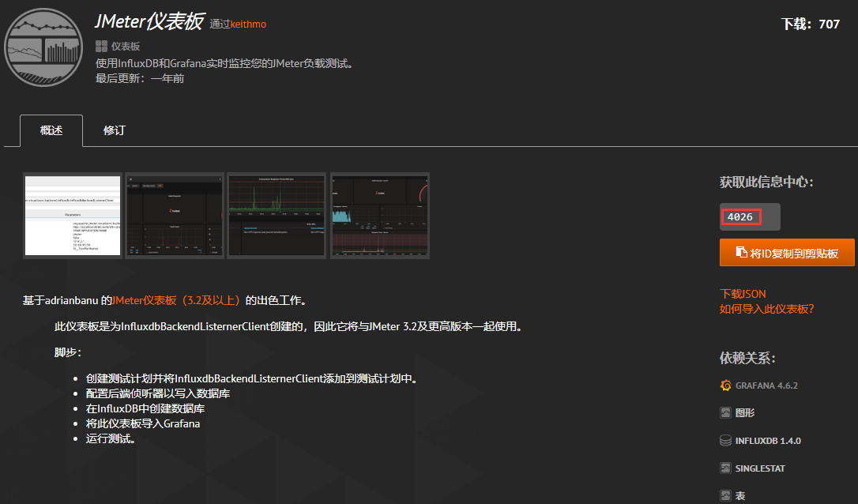Click description 使用InfluxDB和Grafana实时监控
The image size is (858, 504).
coord(225,63)
